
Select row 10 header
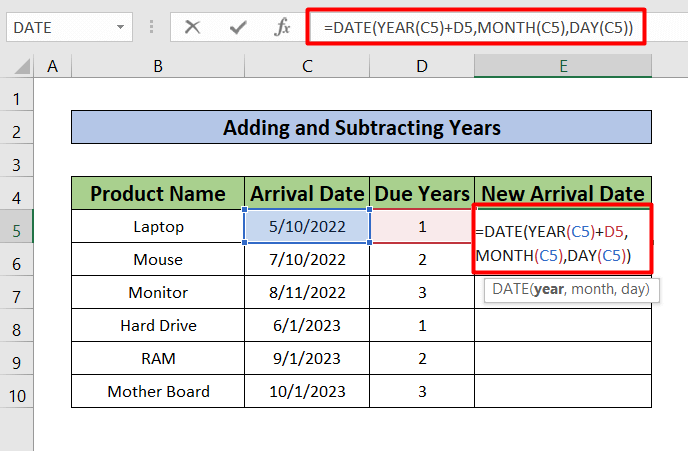[x=17, y=392]
